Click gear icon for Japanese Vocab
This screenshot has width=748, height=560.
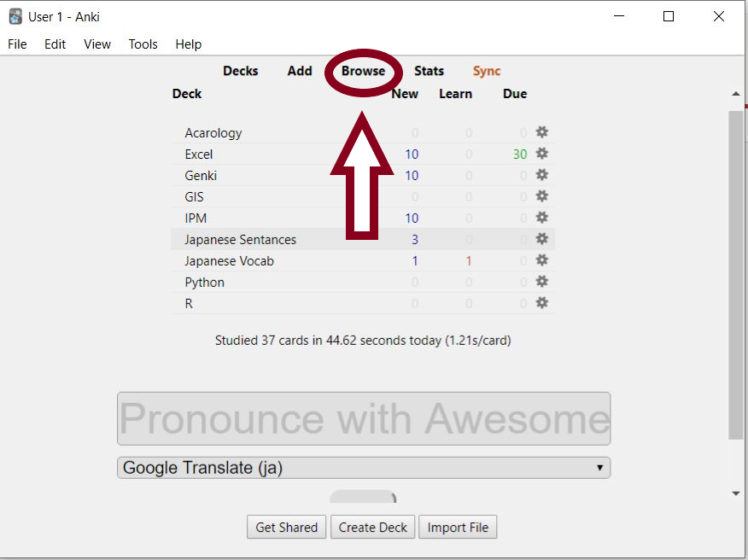click(x=541, y=260)
